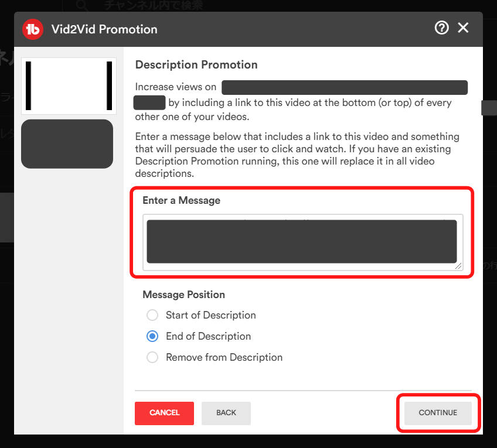Screen dimensions: 497x448
Task: Click the message box resize handle
Action: coord(458,266)
